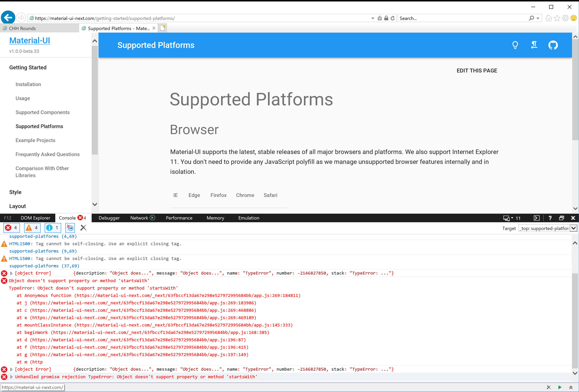The image size is (579, 392).
Task: Open the Emulation tab
Action: (x=249, y=218)
